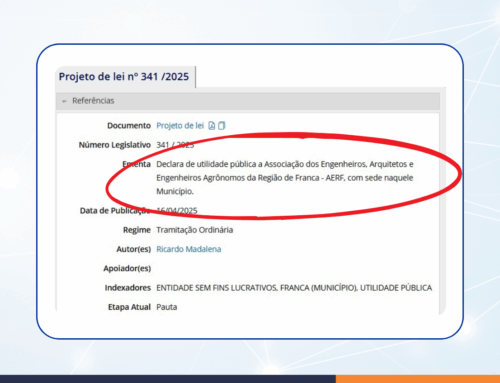Image resolution: width=500 pixels, height=383 pixels.
Task: Click the PDF file icon beside Projeto de lei
Action: click(x=212, y=126)
